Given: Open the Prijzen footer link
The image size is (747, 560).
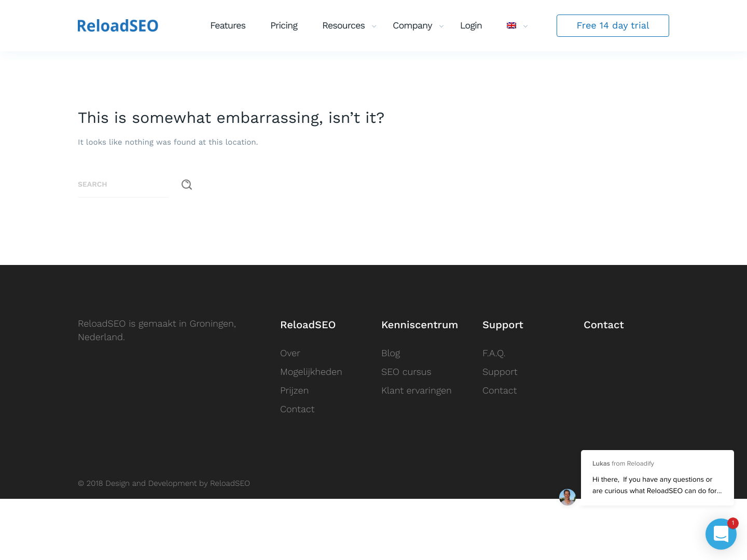Looking at the screenshot, I should tap(294, 390).
